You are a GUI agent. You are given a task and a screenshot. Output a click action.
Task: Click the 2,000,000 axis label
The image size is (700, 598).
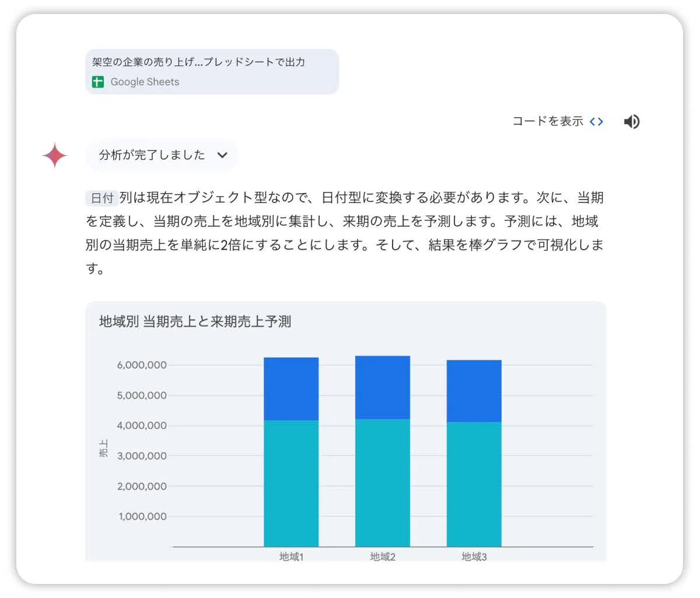[x=142, y=487]
